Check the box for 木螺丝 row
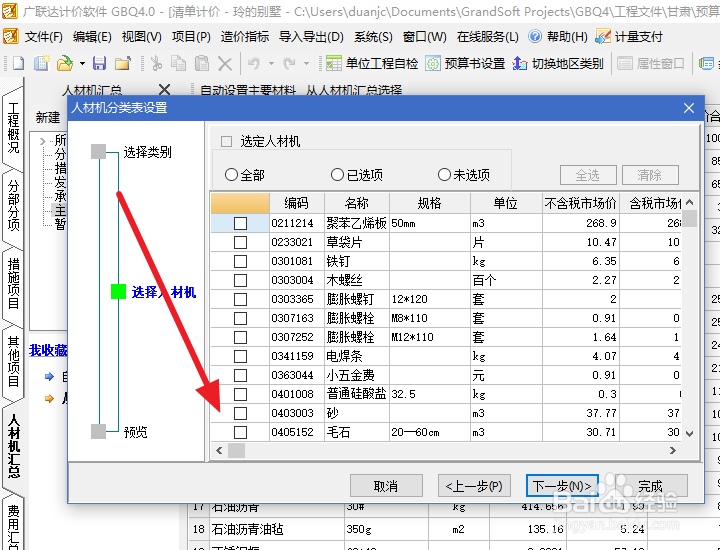The image size is (720, 550). coord(240,280)
